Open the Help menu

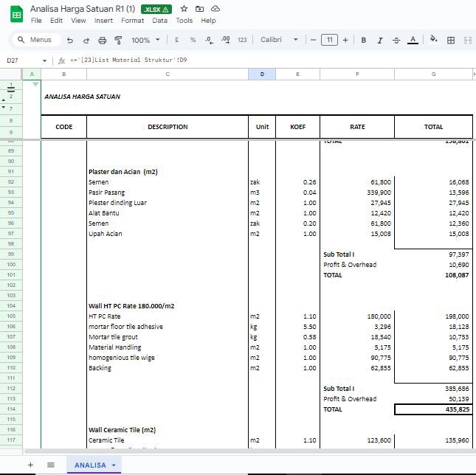coord(208,21)
